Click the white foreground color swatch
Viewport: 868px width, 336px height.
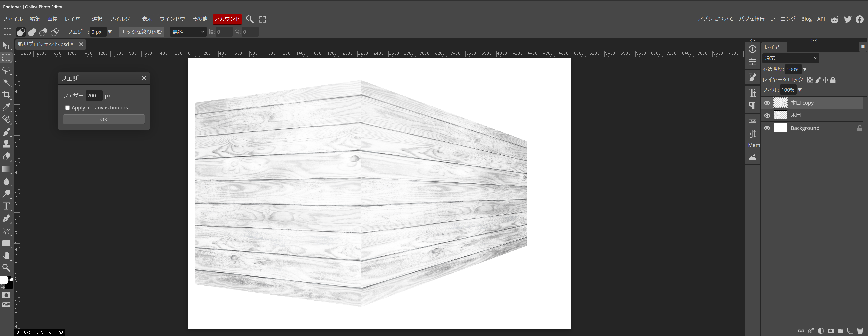point(3,280)
